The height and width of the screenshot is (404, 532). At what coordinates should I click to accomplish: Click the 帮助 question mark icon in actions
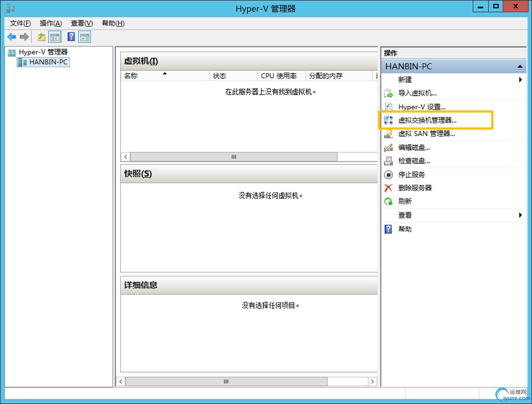[x=388, y=229]
